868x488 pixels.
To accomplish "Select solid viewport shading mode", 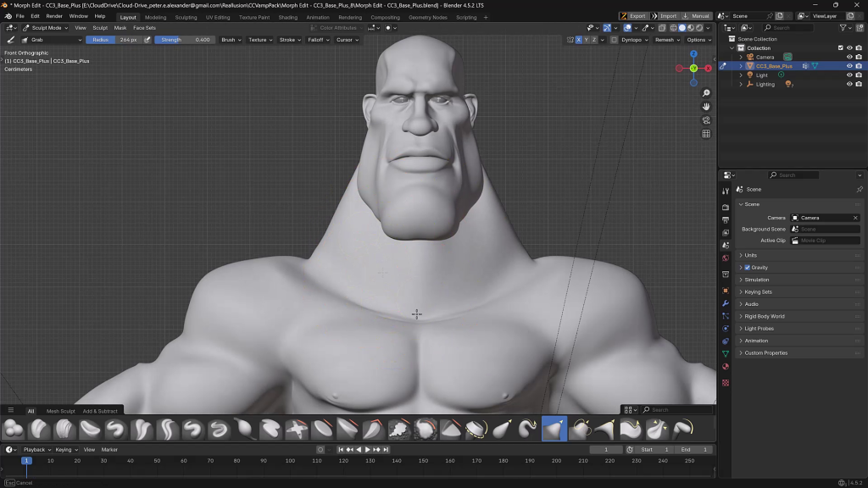I will (x=682, y=28).
